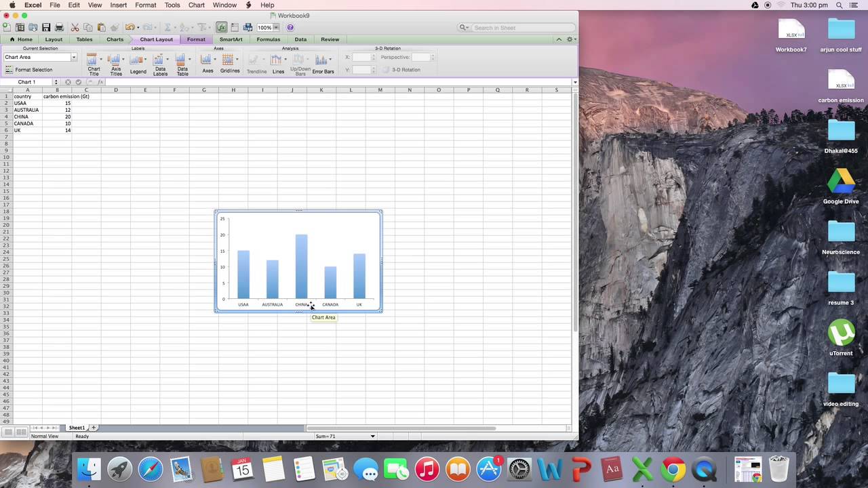Switch to Normal View icon in status bar
Image resolution: width=868 pixels, height=488 pixels.
click(x=8, y=432)
